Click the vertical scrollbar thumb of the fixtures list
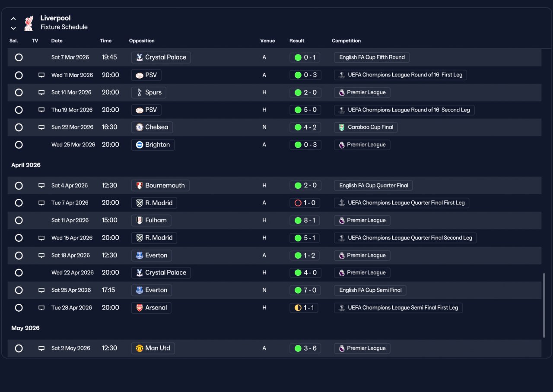The width and height of the screenshot is (553, 392). [543, 305]
